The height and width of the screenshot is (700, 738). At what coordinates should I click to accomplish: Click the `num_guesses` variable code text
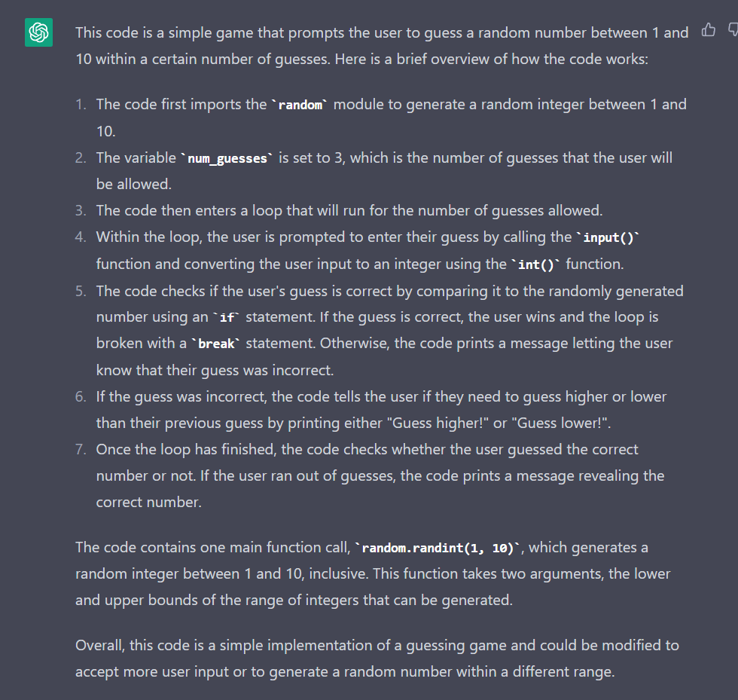coord(227,158)
